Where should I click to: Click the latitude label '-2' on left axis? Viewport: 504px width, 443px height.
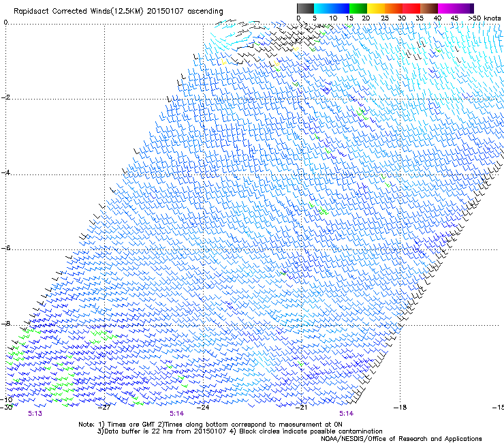5,97
